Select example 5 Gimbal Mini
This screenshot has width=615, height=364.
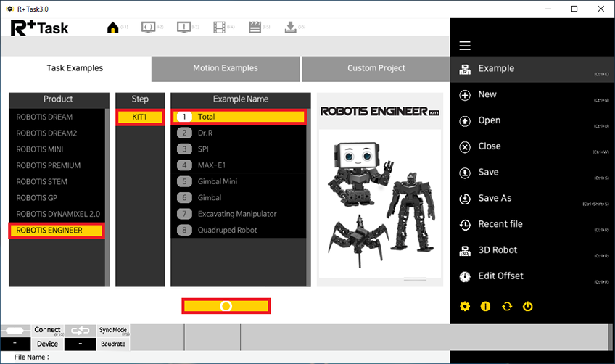point(239,181)
